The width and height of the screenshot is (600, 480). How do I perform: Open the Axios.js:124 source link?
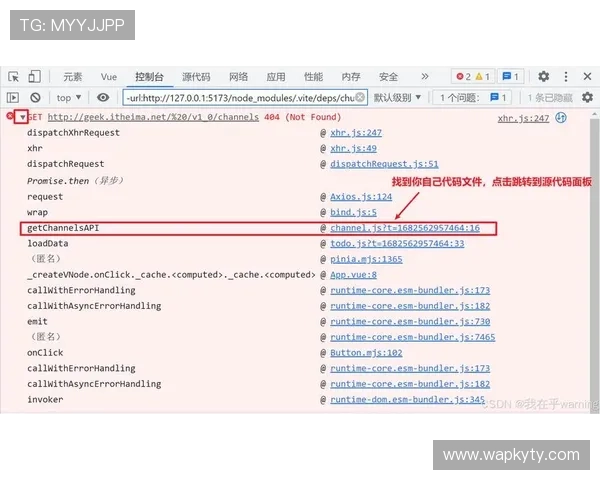(x=361, y=197)
